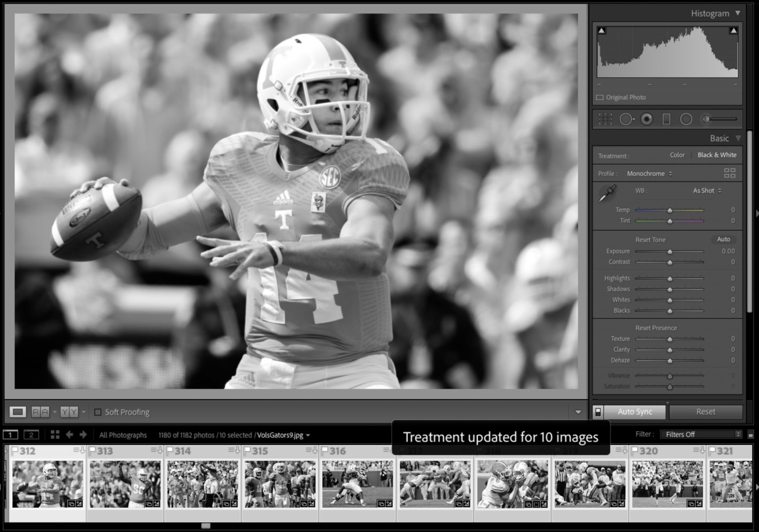Open the secondary display window toggle

pos(32,435)
